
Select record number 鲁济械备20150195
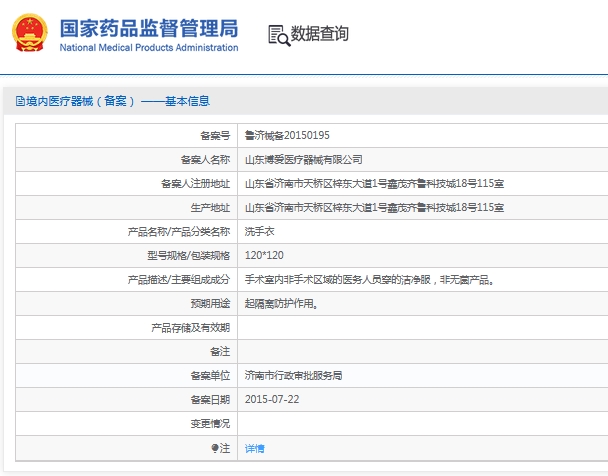coord(287,136)
